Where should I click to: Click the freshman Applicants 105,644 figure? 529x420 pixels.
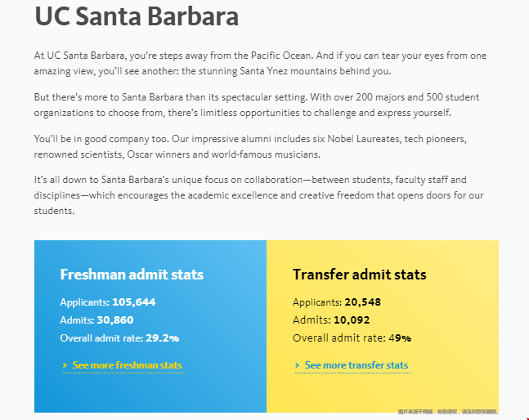[133, 302]
